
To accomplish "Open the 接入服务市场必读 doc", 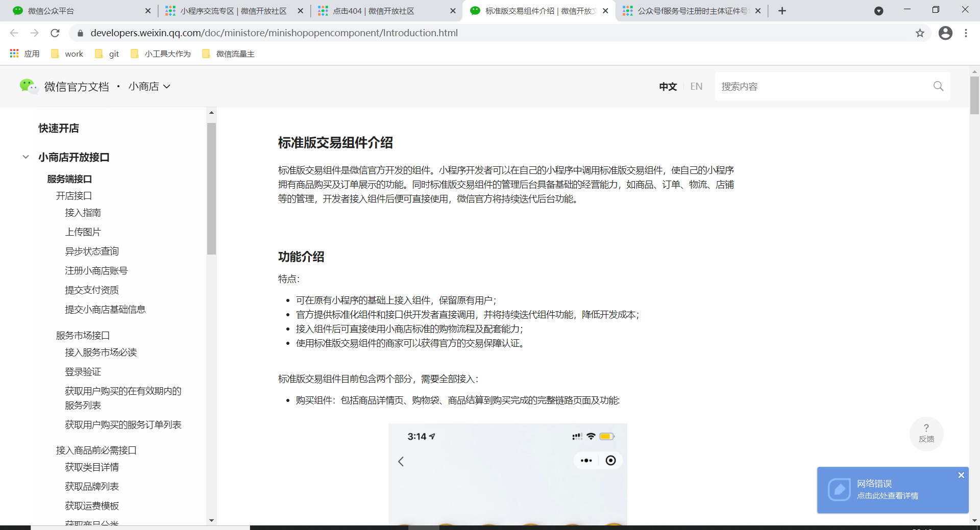I will point(101,352).
